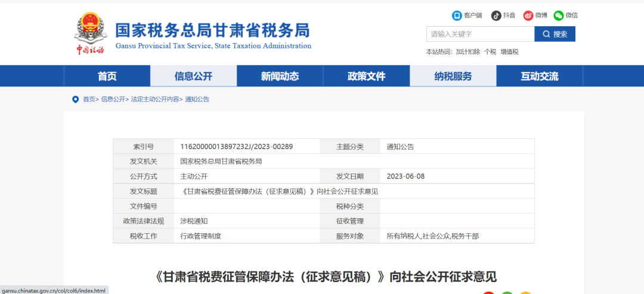Click the 政策法律法规 label cell
Viewport: 644px width, 294px height.
tap(144, 221)
